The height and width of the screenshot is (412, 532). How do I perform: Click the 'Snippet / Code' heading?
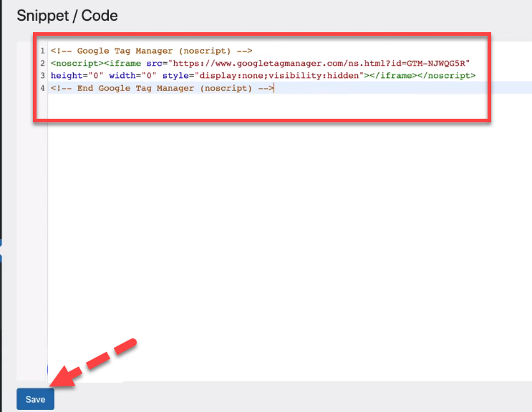[67, 16]
